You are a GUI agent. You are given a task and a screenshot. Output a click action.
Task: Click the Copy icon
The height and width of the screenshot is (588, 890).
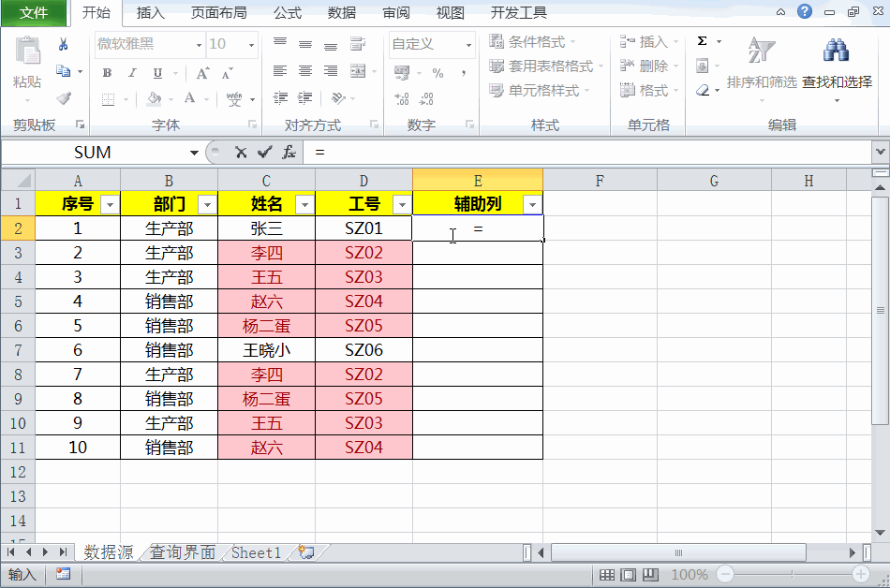[x=63, y=71]
